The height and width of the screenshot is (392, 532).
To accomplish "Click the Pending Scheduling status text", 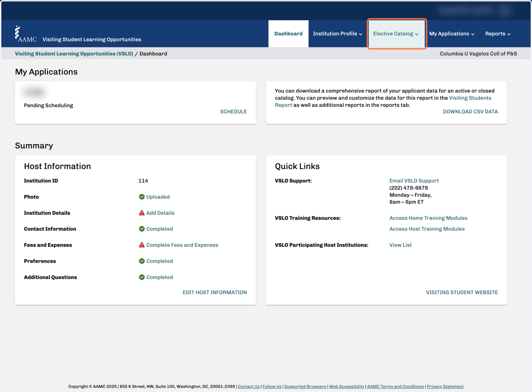I will point(48,105).
